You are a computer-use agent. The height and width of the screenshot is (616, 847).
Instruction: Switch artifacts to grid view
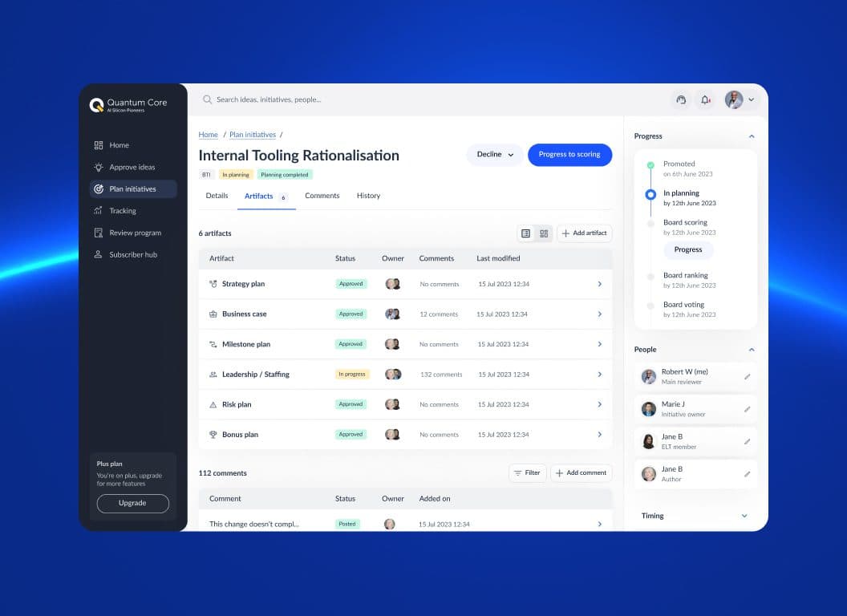pos(544,233)
